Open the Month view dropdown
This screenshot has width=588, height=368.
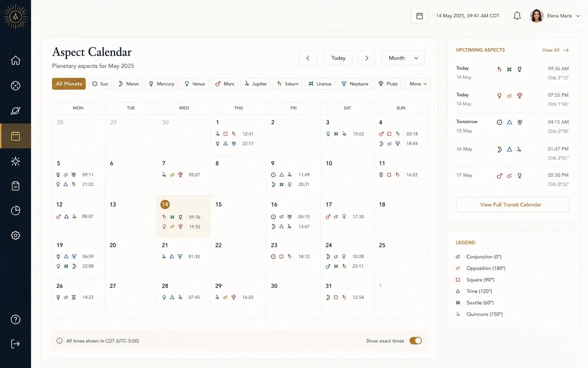click(x=403, y=58)
